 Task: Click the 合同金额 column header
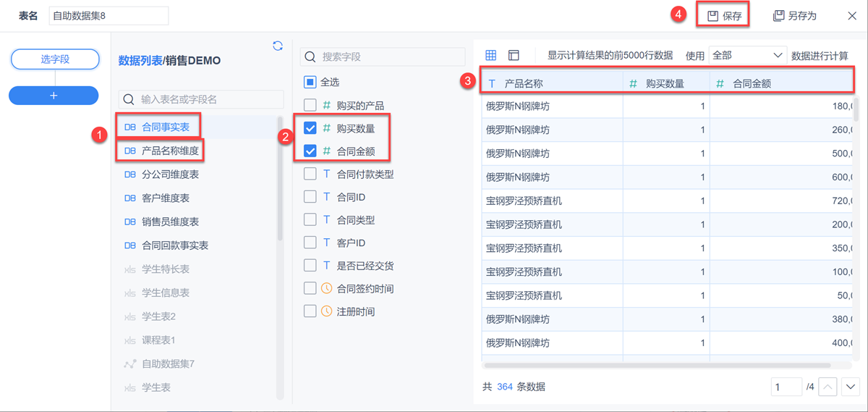[x=752, y=83]
